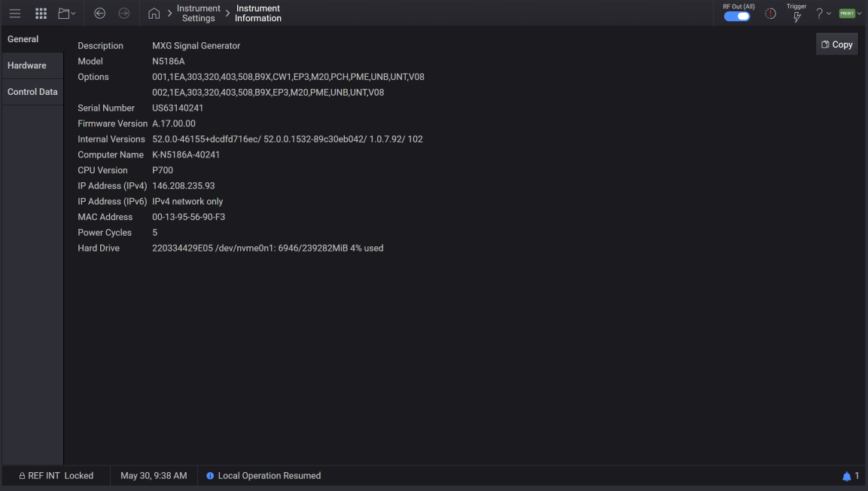Toggle the RF Out (All) switch
This screenshot has height=491, width=868.
coord(737,17)
